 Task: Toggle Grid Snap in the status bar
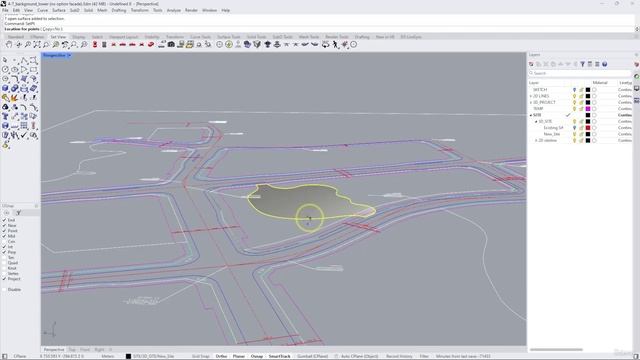(x=200, y=356)
